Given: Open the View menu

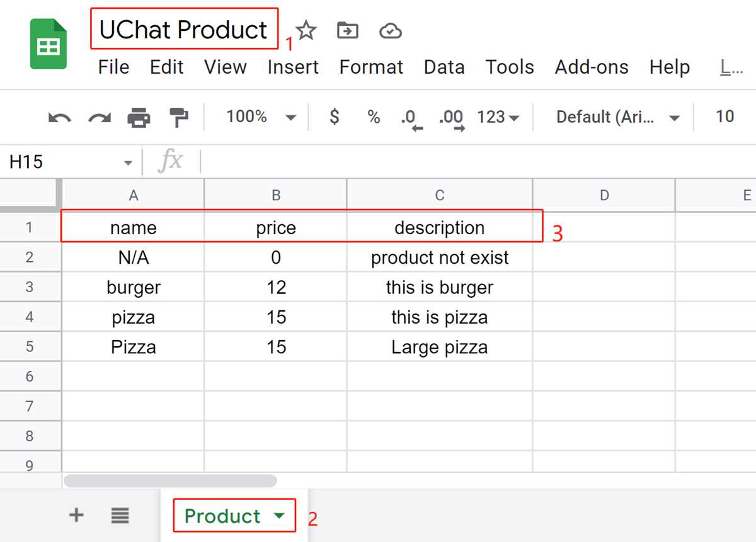Looking at the screenshot, I should coord(226,67).
